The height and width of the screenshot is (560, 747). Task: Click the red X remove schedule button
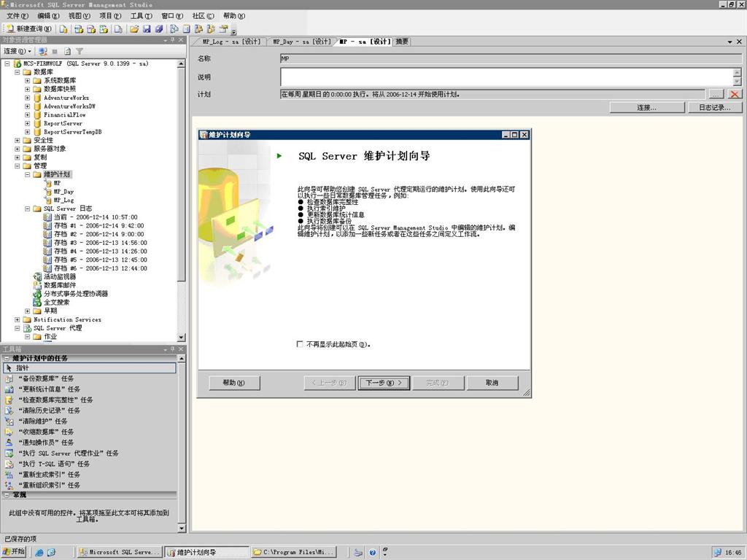click(x=735, y=94)
